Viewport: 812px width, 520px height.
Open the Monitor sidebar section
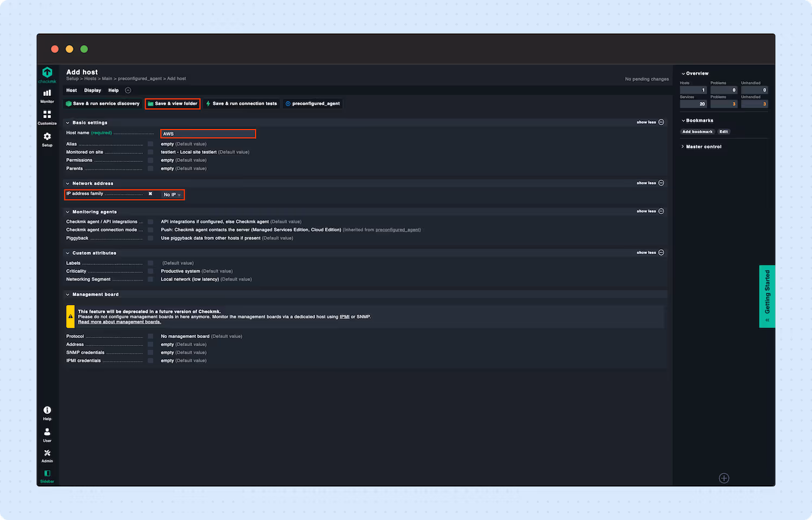pos(47,96)
